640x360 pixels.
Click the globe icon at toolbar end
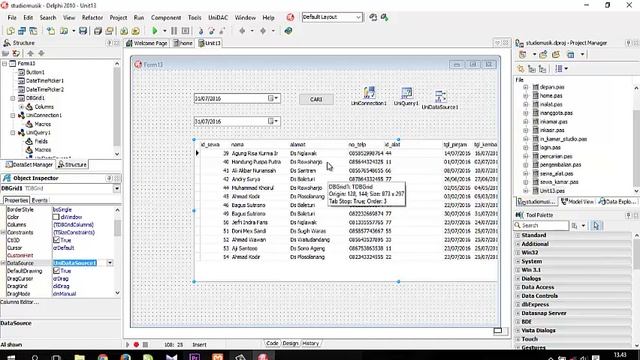coord(288,31)
